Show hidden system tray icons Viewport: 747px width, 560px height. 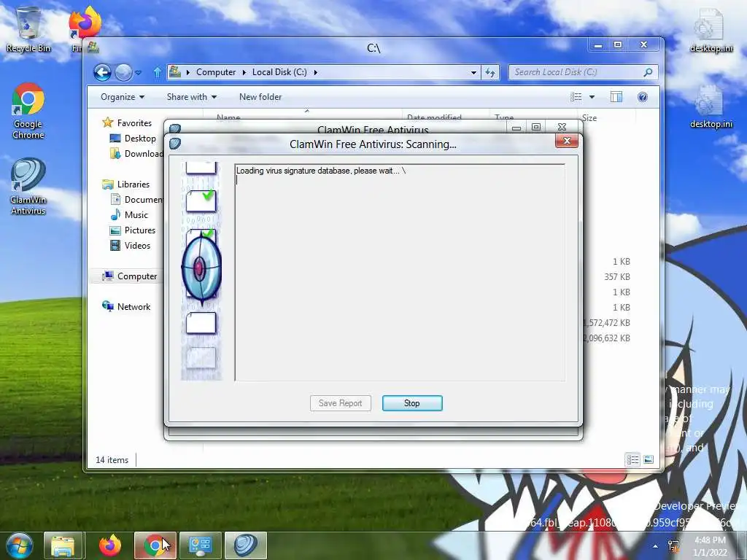(x=656, y=546)
